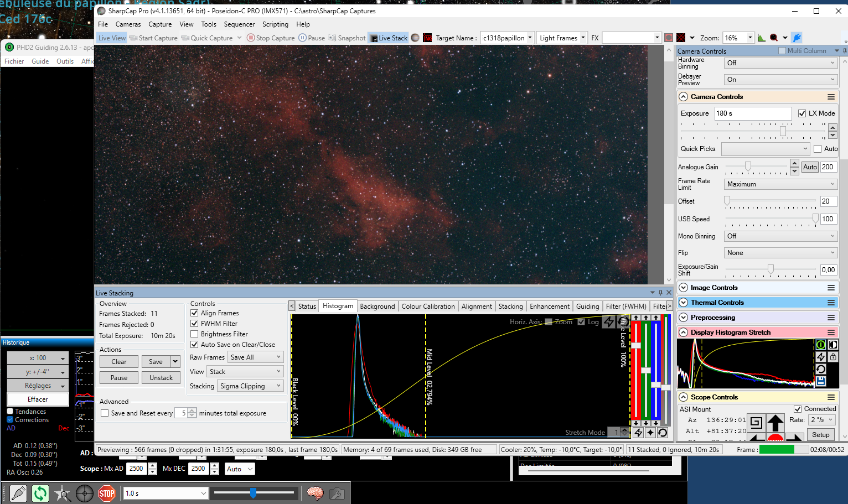The height and width of the screenshot is (504, 848).
Task: Click the PHD2 green loop exposures icon
Action: tap(40, 493)
